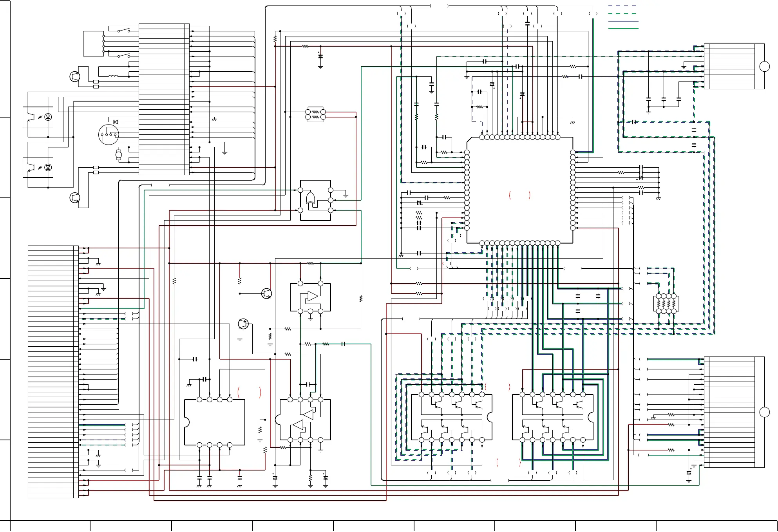
Task: Select the four-resistor array package on right side
Action: (x=666, y=304)
